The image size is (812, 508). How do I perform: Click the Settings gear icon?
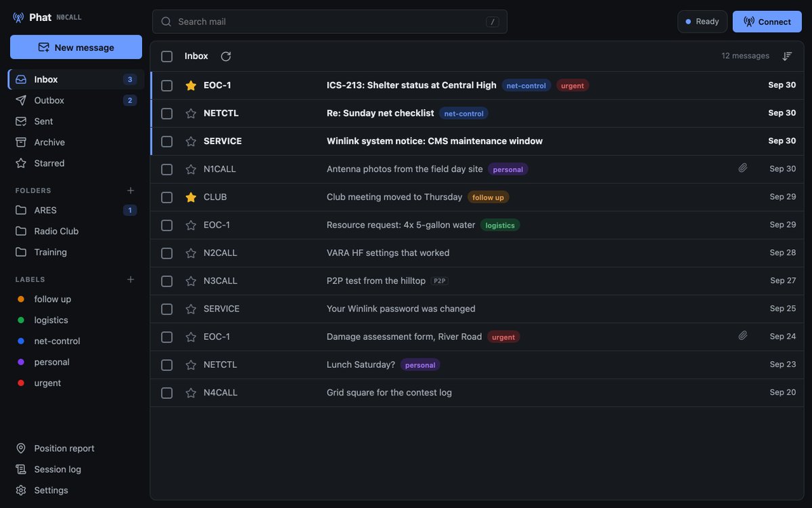point(21,490)
